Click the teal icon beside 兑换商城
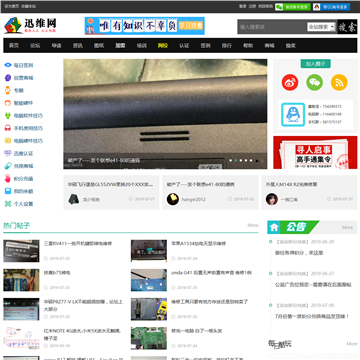 click(8, 166)
